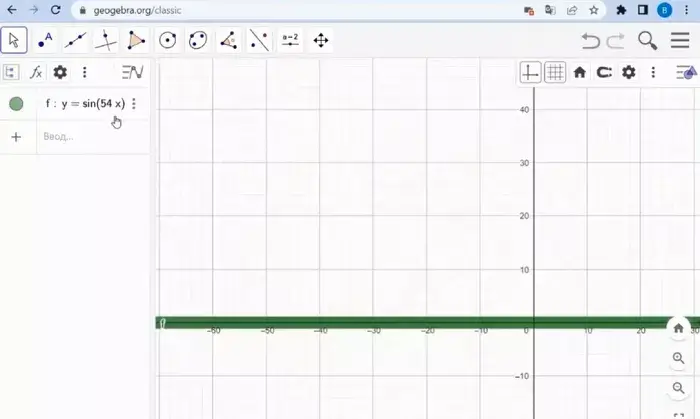Open Chrome side panel icon
Image resolution: width=700 pixels, height=419 pixels.
[x=642, y=10]
